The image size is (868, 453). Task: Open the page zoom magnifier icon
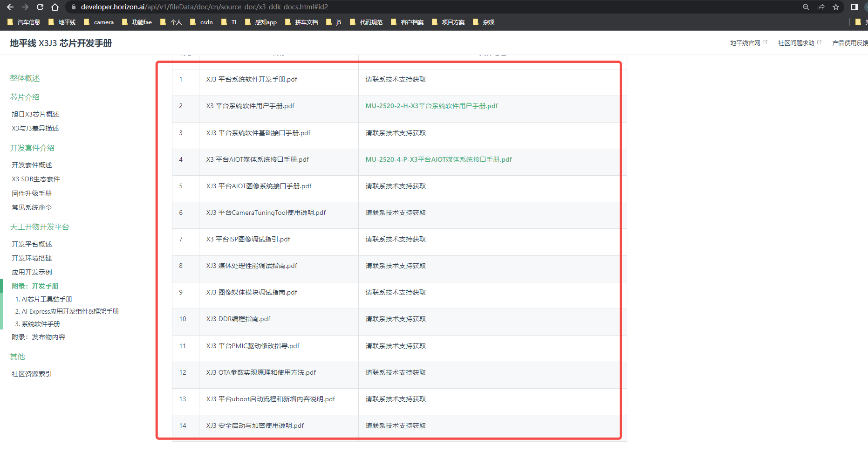806,7
